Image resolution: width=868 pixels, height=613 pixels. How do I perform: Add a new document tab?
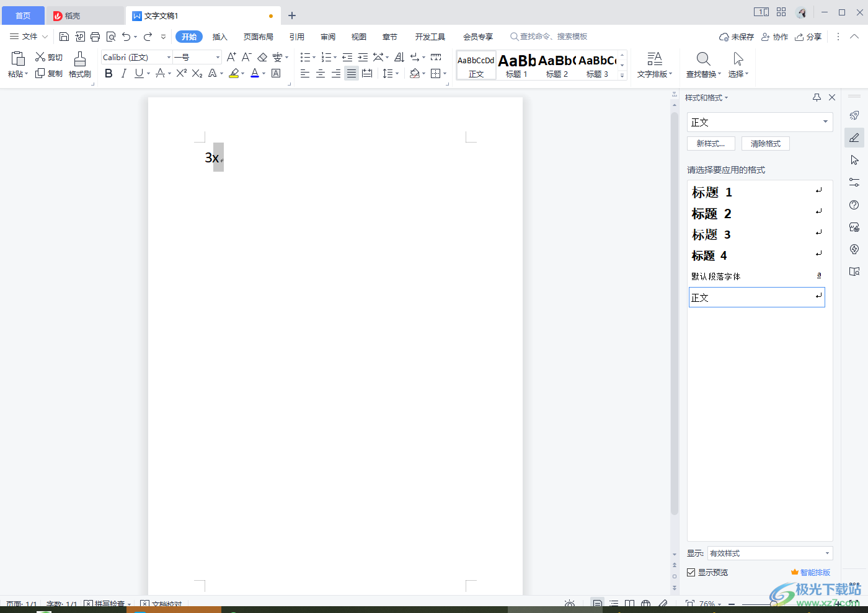point(292,15)
